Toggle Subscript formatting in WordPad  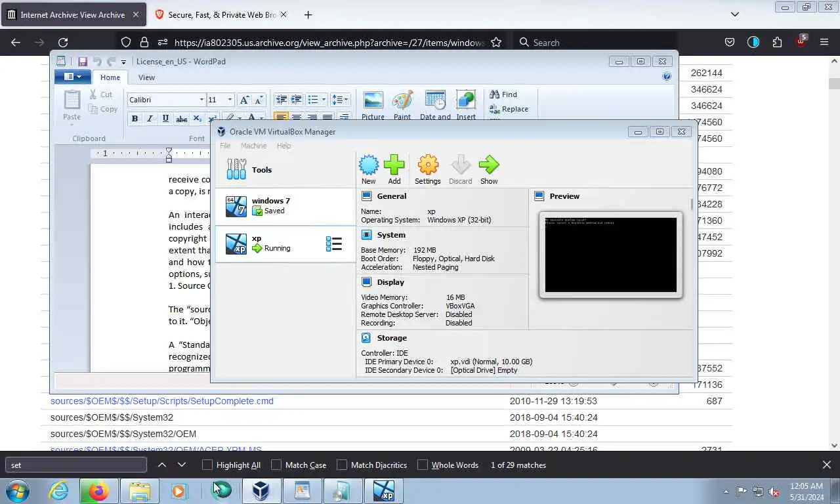pos(198,119)
